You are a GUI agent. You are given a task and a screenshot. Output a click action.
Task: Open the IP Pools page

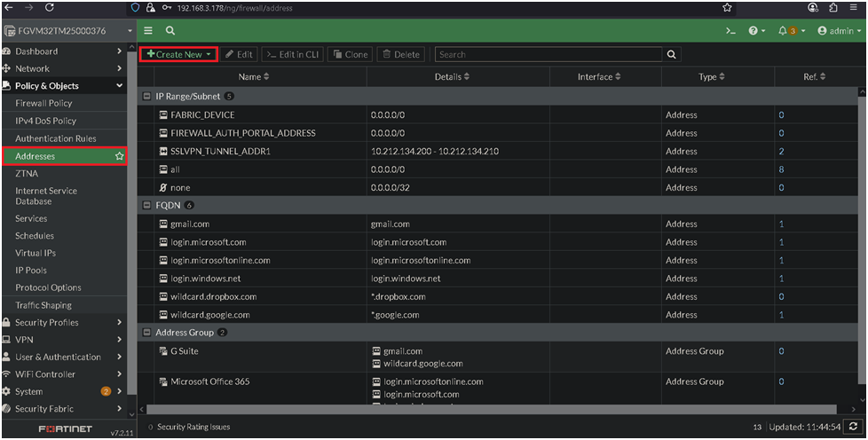(x=30, y=270)
